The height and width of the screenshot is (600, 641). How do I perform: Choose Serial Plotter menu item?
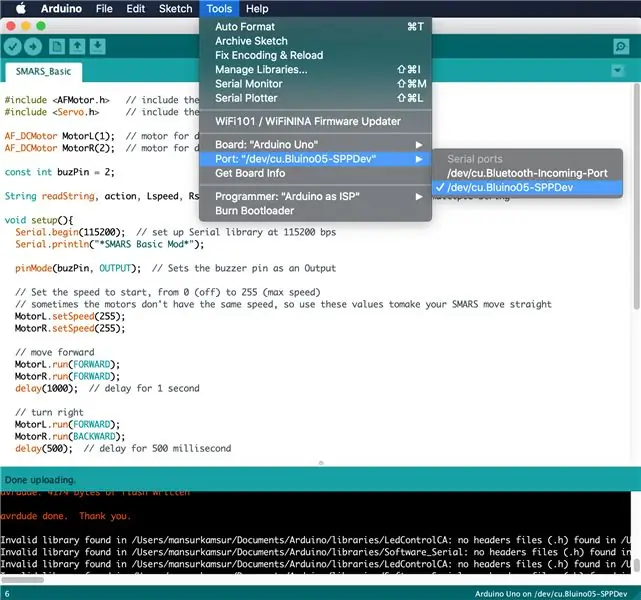pyautogui.click(x=316, y=98)
